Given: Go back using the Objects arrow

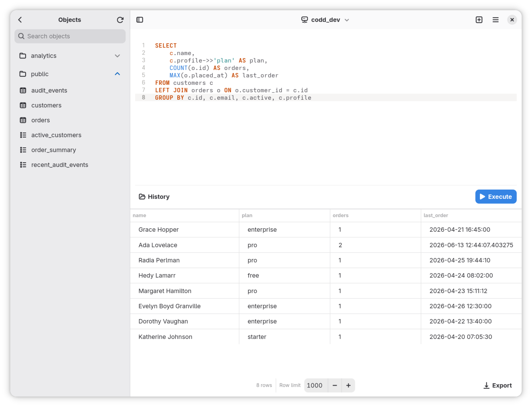Looking at the screenshot, I should (20, 20).
